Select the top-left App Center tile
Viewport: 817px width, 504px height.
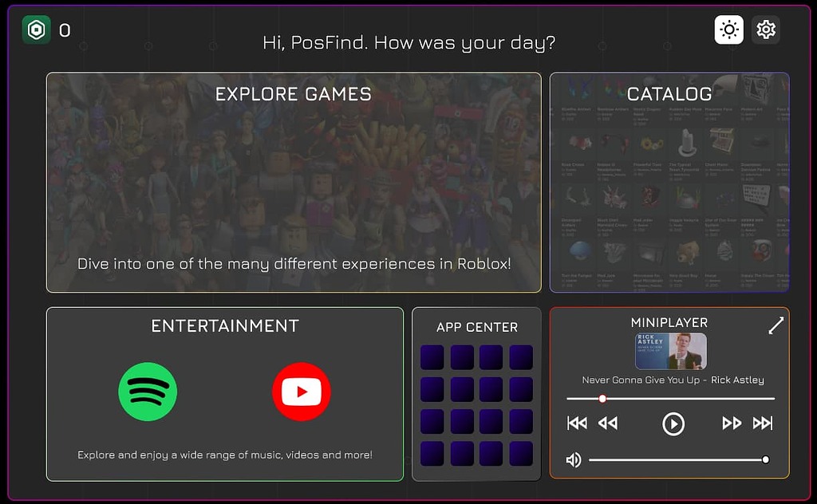pyautogui.click(x=432, y=356)
